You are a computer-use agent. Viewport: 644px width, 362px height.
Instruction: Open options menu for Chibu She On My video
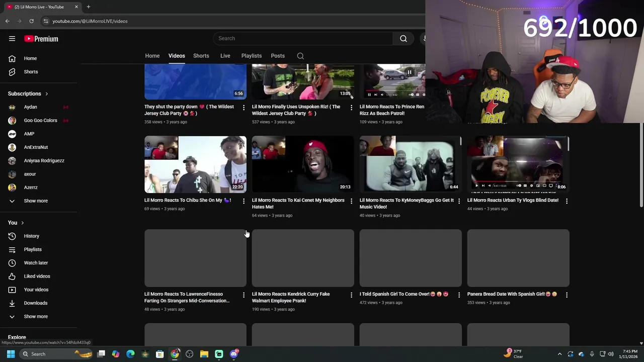tap(244, 201)
